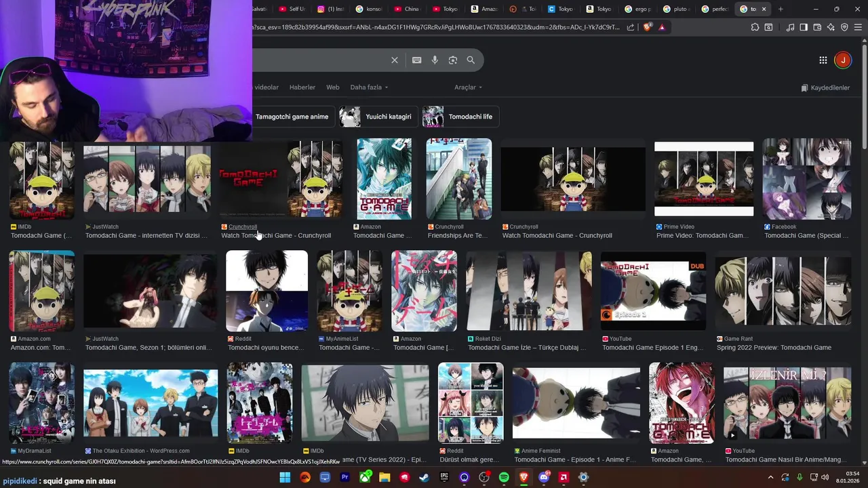Image resolution: width=868 pixels, height=488 pixels.
Task: Open the Brave Wallet icon
Action: [x=817, y=27]
